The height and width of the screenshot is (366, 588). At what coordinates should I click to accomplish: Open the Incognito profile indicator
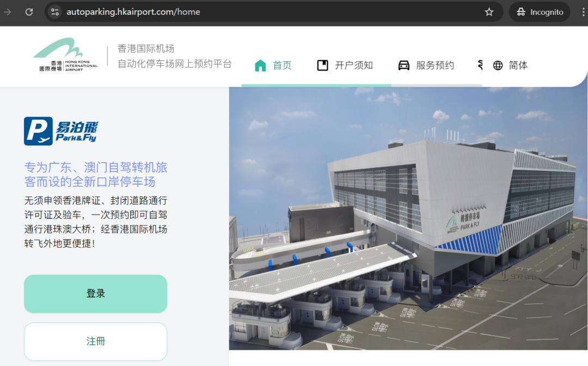point(539,12)
